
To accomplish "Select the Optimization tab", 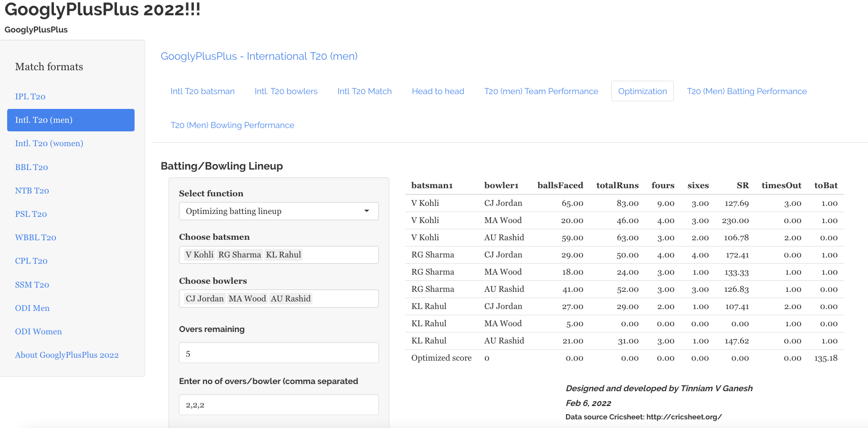I will click(642, 91).
